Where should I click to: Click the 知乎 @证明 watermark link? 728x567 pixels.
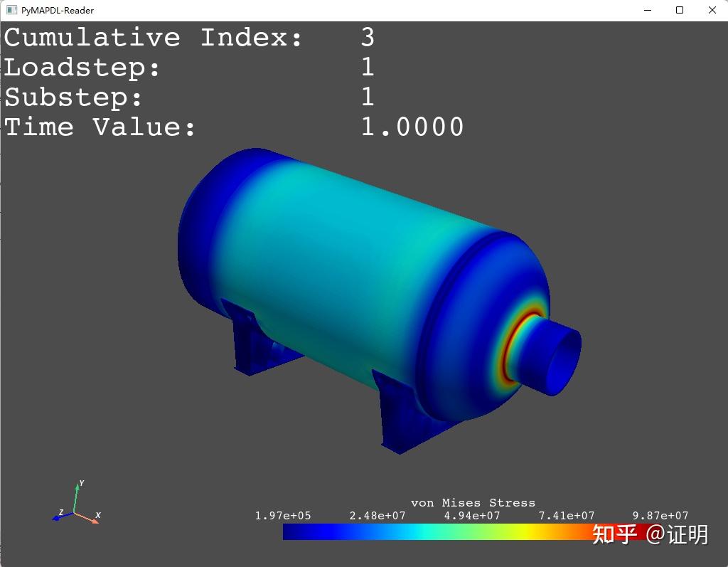click(650, 534)
